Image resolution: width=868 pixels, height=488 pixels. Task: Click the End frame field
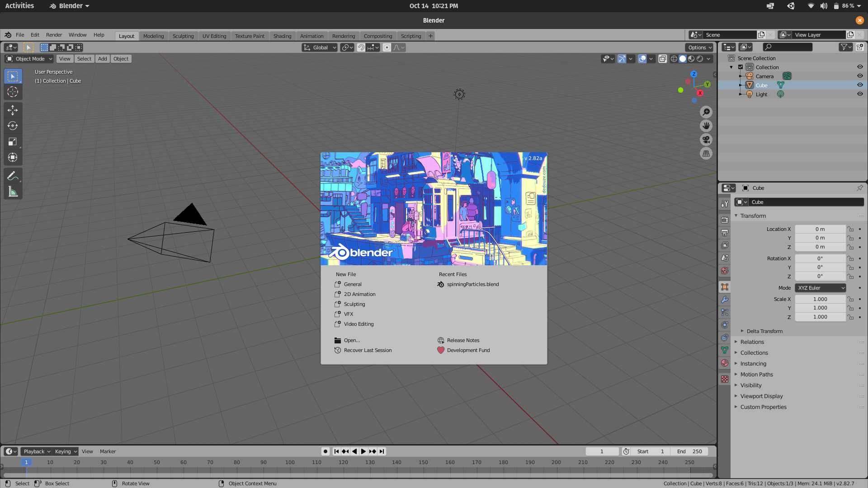[x=689, y=451]
